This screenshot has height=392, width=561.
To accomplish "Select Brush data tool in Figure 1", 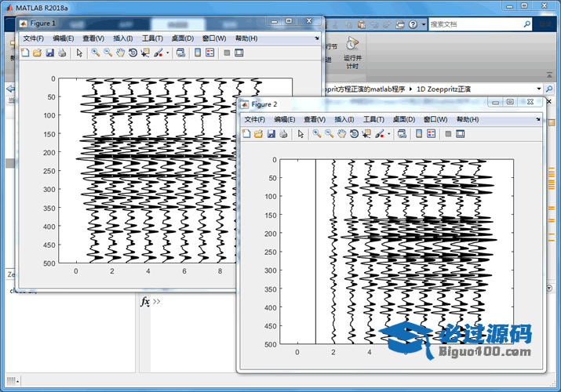I will 158,53.
